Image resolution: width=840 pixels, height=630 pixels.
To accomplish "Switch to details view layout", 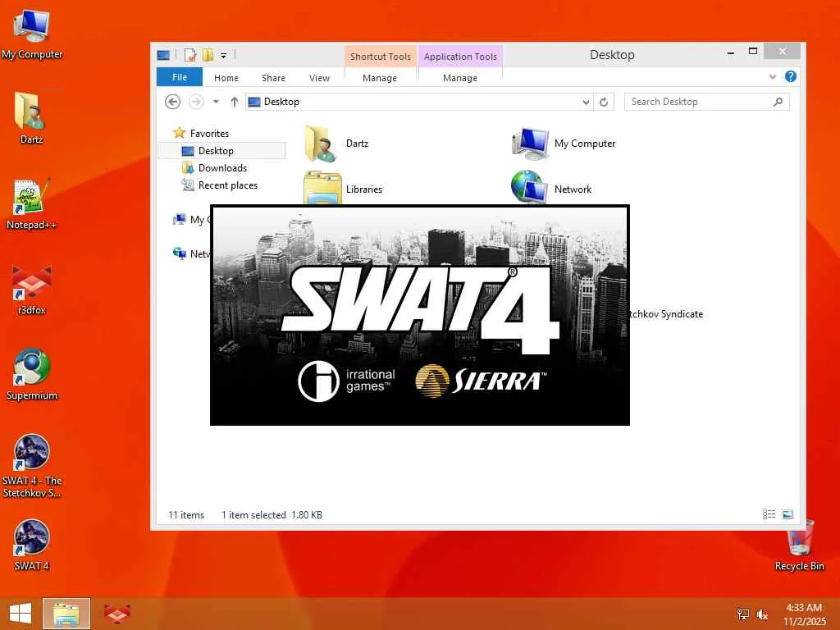I will tap(769, 514).
